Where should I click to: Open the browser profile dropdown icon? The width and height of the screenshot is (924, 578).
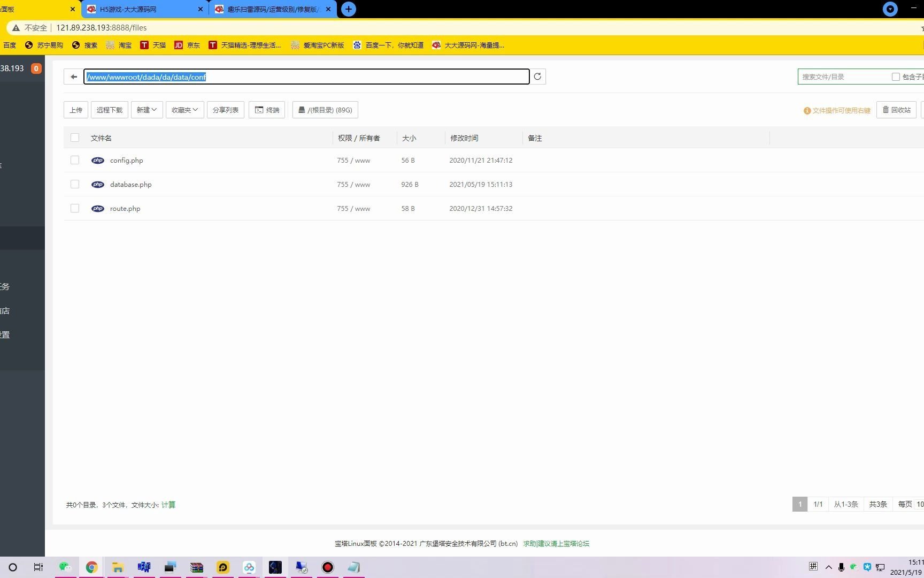click(x=890, y=9)
